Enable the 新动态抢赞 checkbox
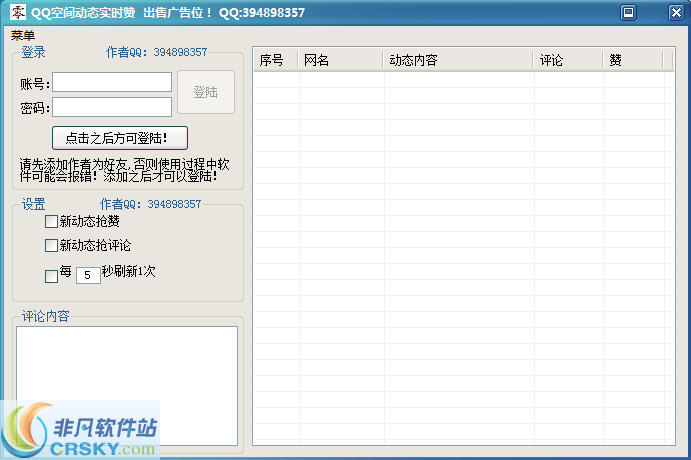 click(x=51, y=221)
